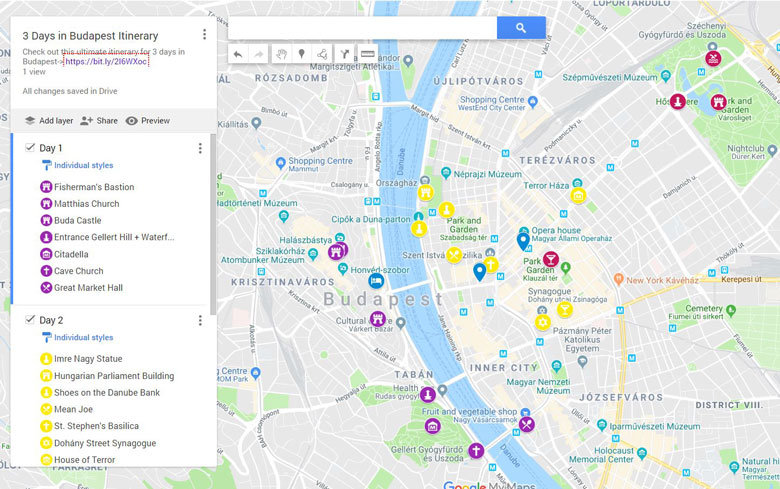
Task: Click the blue hotel bed marker
Action: (376, 281)
